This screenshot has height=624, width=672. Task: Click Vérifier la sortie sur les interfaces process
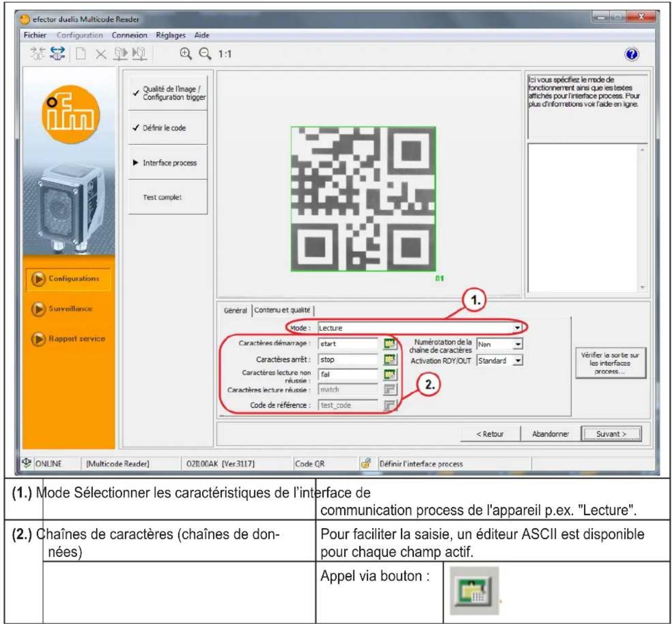pos(610,363)
